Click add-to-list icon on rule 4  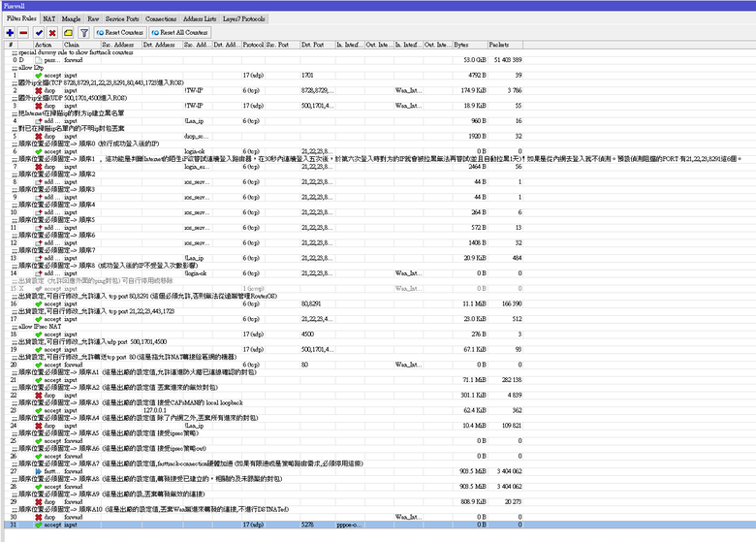pyautogui.click(x=38, y=121)
